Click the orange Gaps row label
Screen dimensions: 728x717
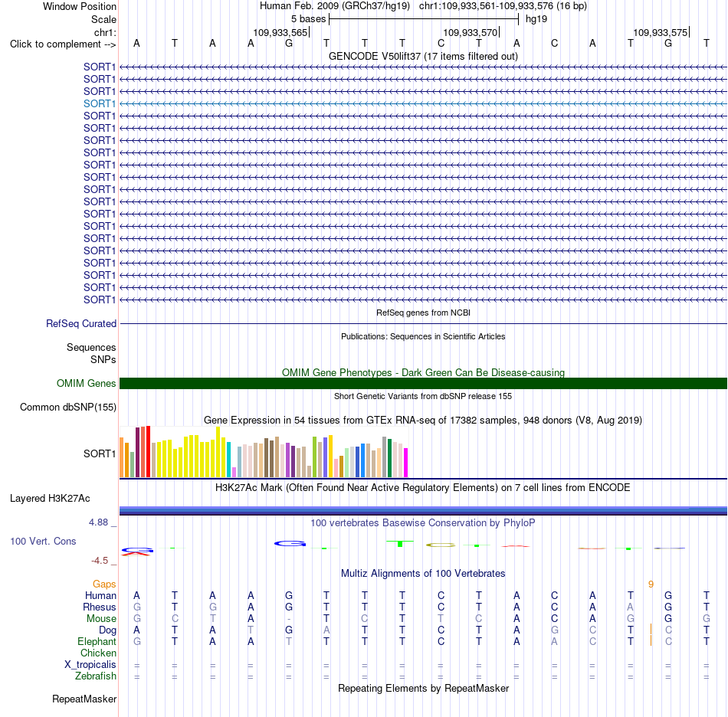tap(104, 584)
